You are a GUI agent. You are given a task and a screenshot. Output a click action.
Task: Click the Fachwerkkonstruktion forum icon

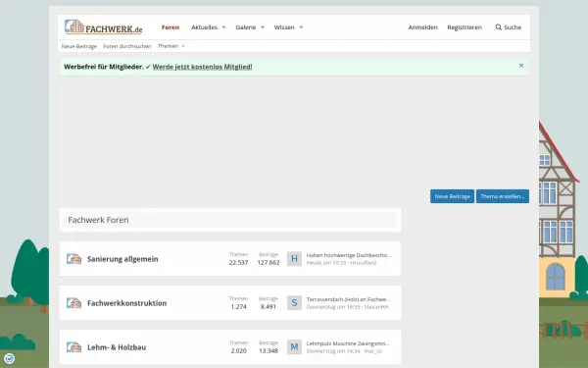[x=74, y=303]
